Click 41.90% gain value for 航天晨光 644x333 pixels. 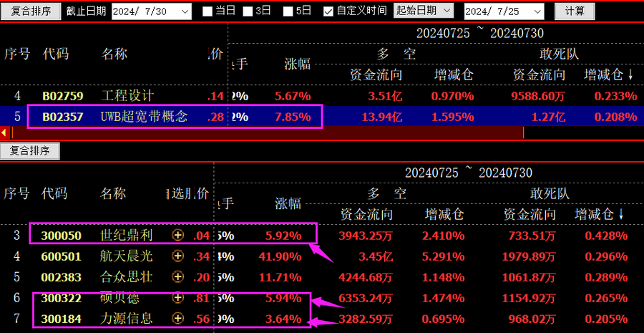(x=280, y=256)
